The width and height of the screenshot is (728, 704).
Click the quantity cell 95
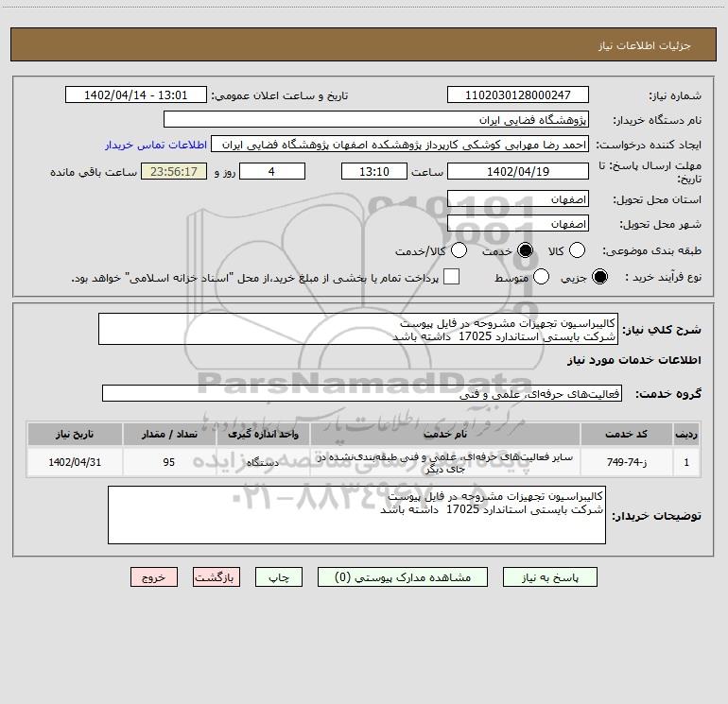[169, 462]
